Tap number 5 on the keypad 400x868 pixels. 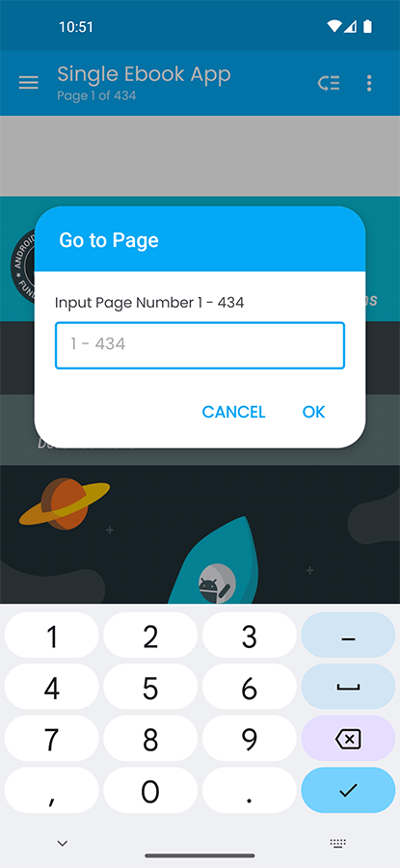[x=150, y=687]
